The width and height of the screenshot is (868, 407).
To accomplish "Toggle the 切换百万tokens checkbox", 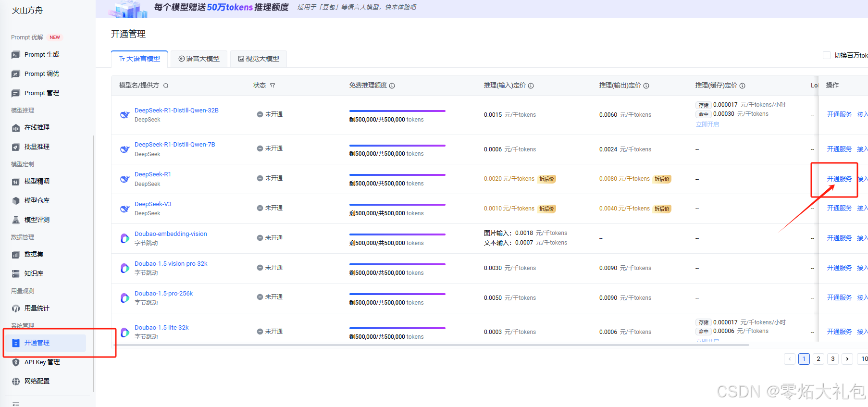I will 827,55.
